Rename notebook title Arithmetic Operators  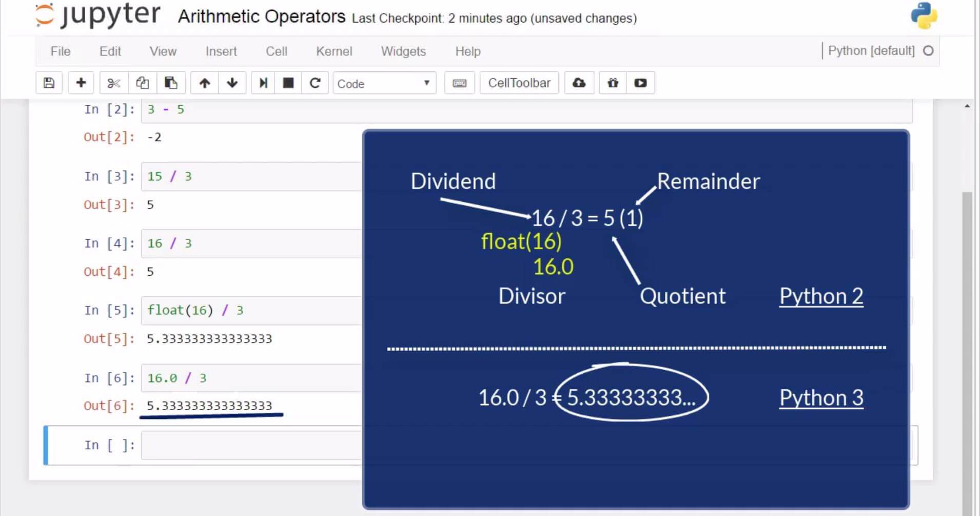pos(262,16)
